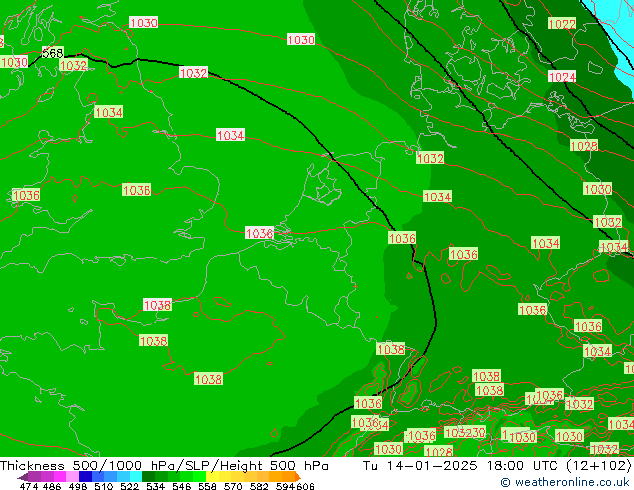This screenshot has width=634, height=490.
Task: Click the dark blue legend swatch
Action: click(85, 476)
